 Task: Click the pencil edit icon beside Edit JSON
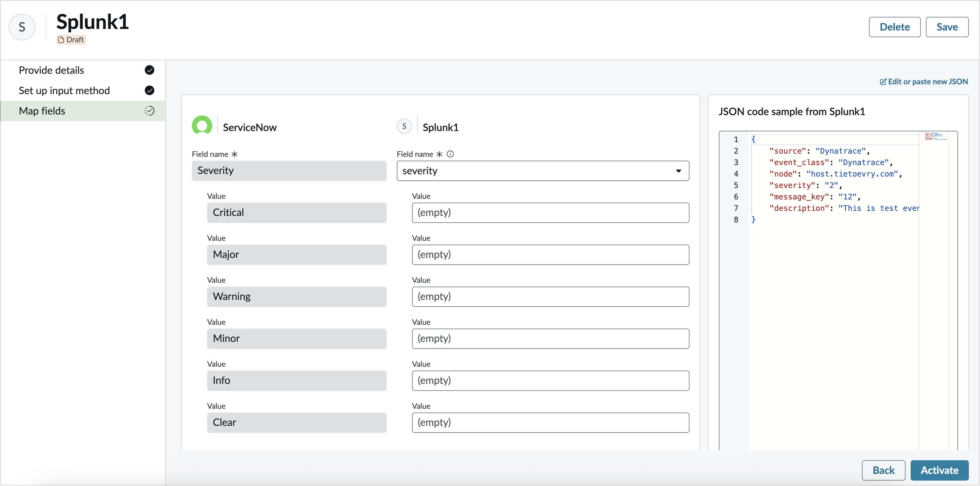(x=883, y=82)
